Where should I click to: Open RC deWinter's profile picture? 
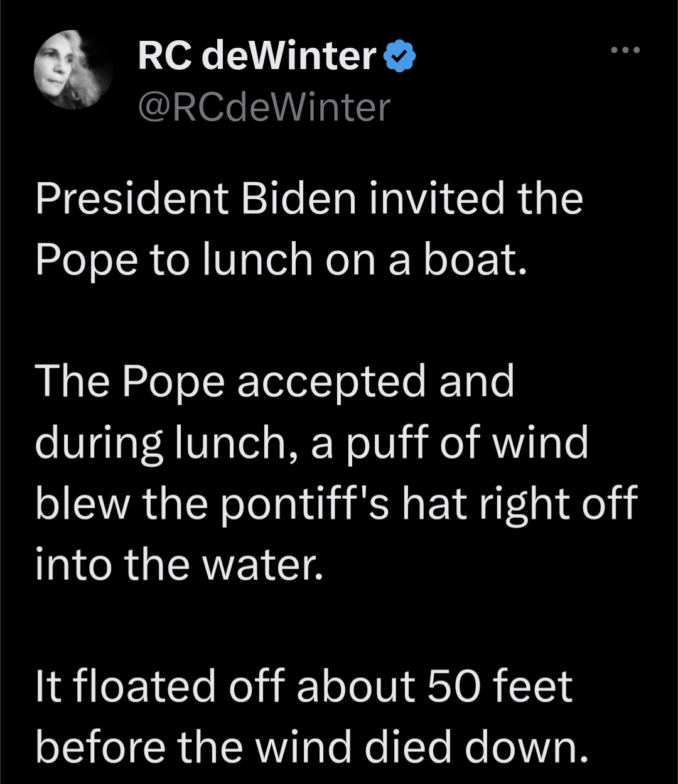[73, 70]
